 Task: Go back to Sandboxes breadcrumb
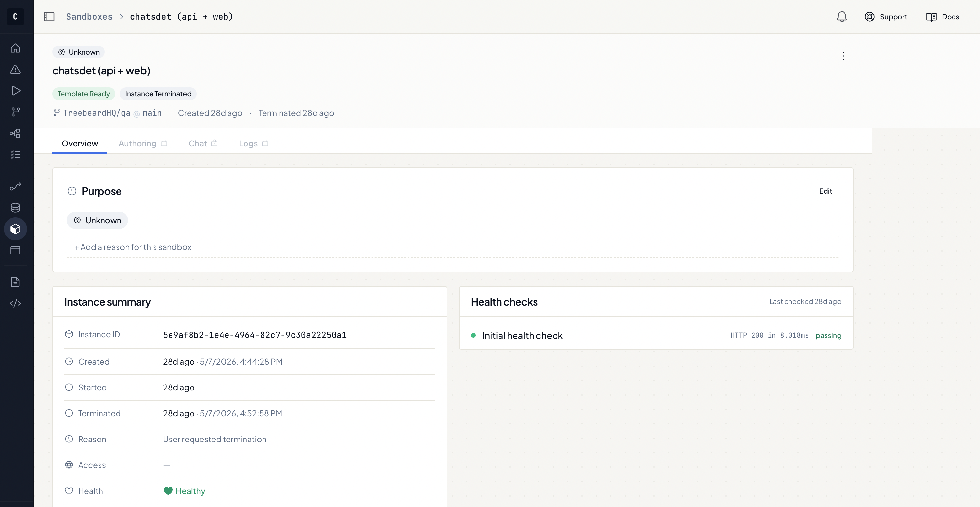coord(89,17)
